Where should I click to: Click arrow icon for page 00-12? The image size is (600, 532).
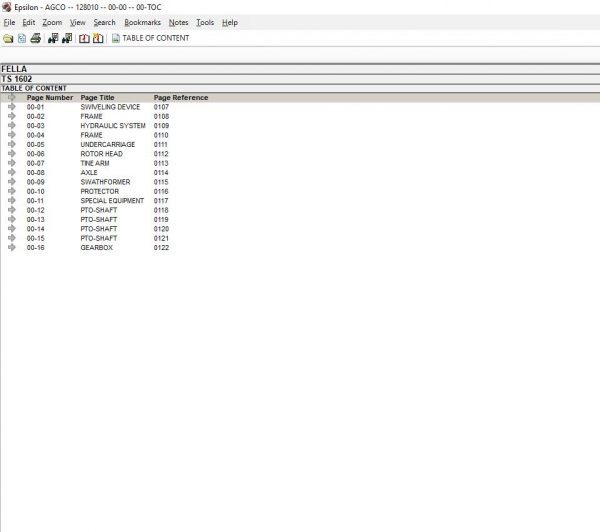tap(12, 210)
